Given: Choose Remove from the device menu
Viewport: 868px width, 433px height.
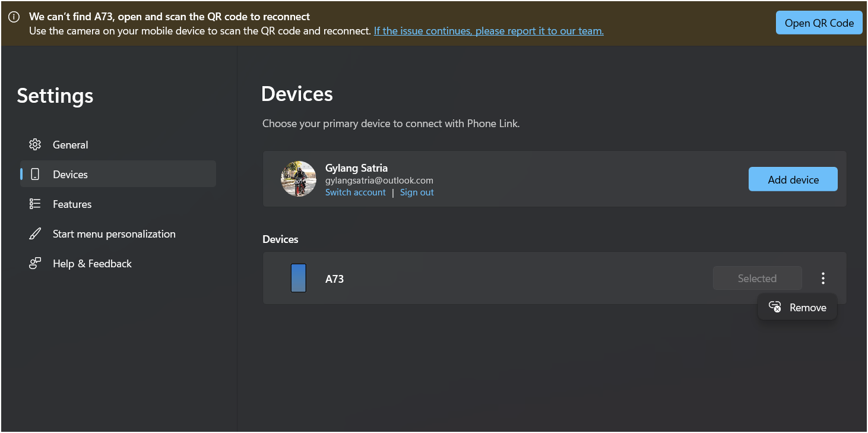Looking at the screenshot, I should tap(797, 307).
